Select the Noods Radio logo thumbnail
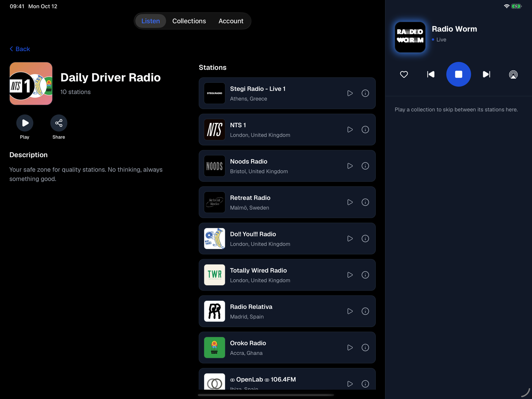This screenshot has height=399, width=532. 214,166
